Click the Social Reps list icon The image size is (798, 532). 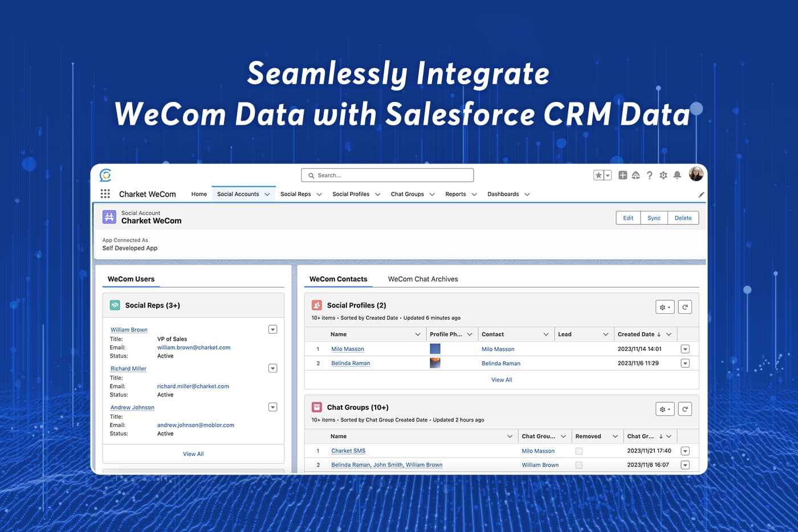point(115,305)
